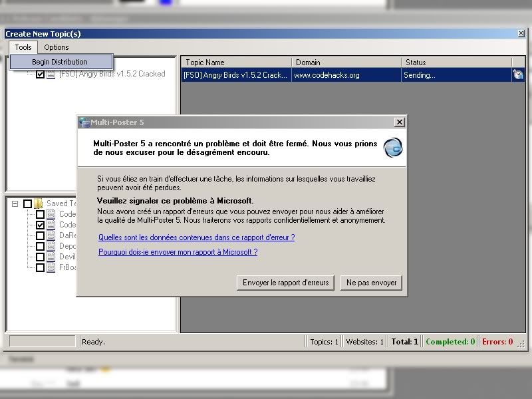Viewport: 532px width, 399px height.
Task: Enable the Depo row checkbox
Action: 40,246
